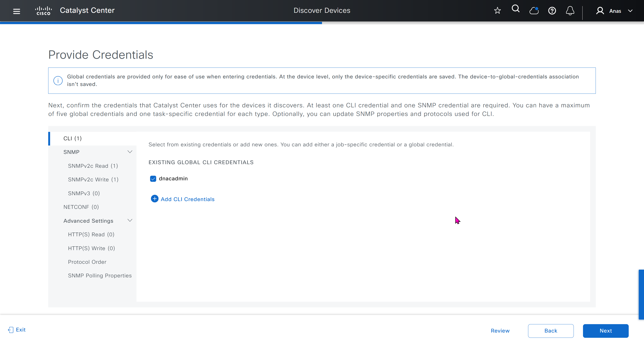Click the favorites star icon
Screen dimensions: 644x347
497,10
